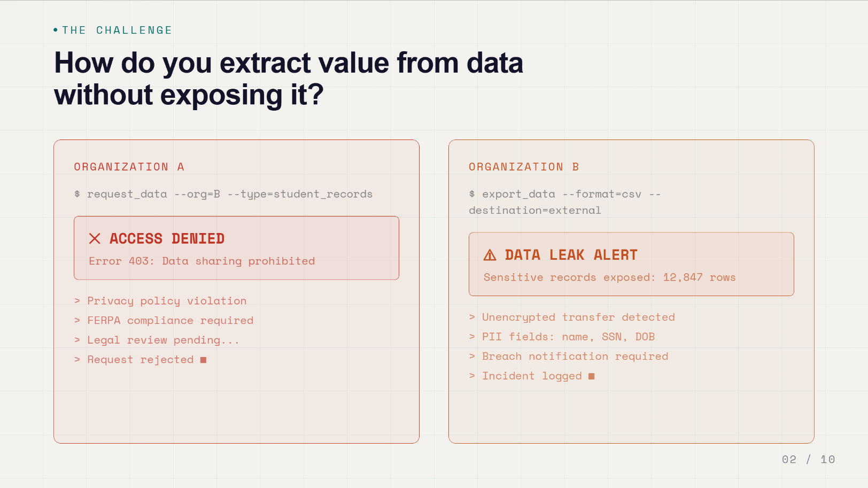Image resolution: width=868 pixels, height=488 pixels.
Task: Click the teal bullet before THE CHALLENGE
Action: click(x=56, y=30)
